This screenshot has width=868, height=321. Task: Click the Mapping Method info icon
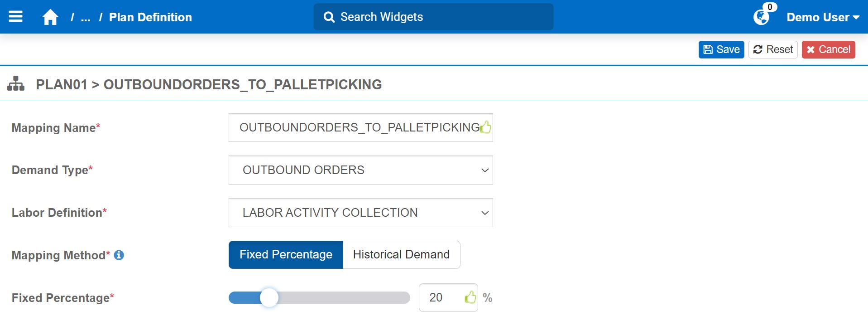[119, 255]
